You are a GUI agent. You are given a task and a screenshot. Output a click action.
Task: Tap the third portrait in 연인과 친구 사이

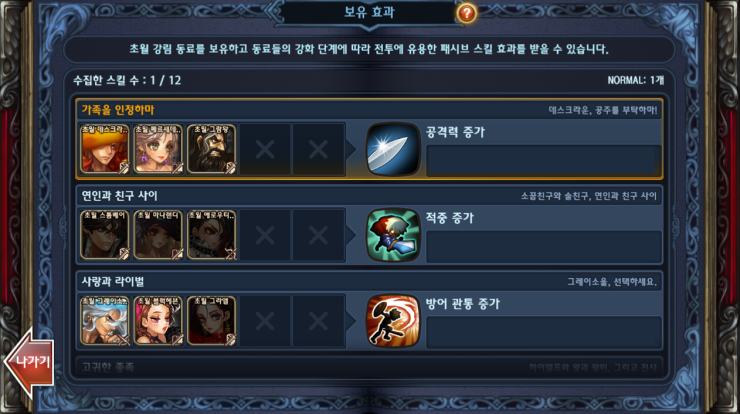[x=211, y=235]
